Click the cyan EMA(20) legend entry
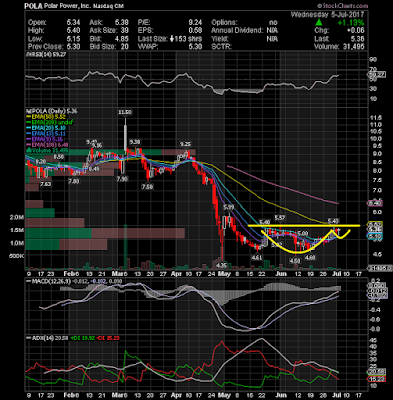 pyautogui.click(x=45, y=128)
